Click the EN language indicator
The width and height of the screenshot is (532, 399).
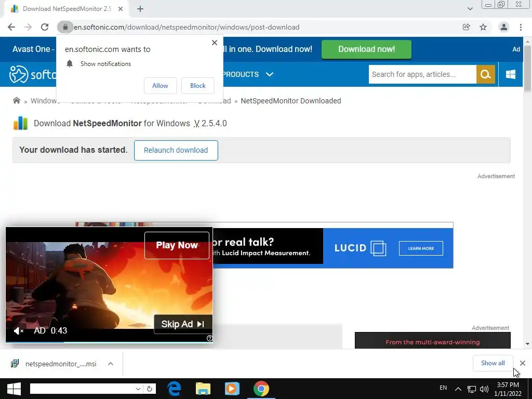coord(443,388)
